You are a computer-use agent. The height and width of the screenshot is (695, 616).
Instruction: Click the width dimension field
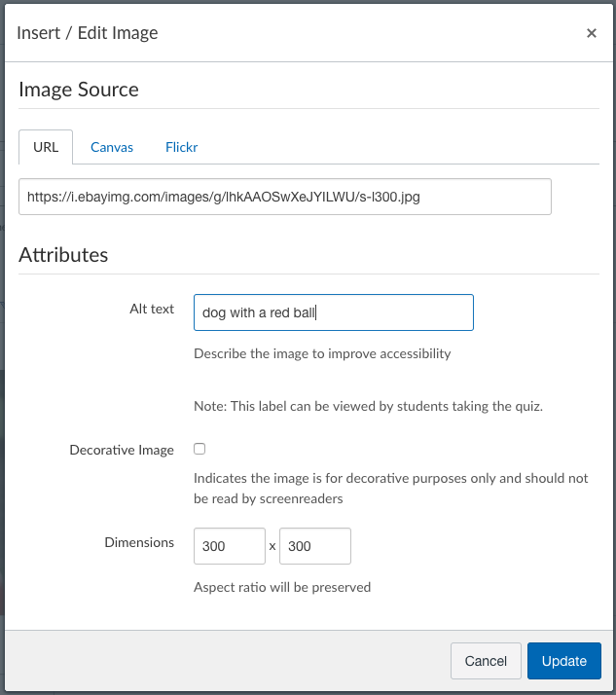(230, 546)
